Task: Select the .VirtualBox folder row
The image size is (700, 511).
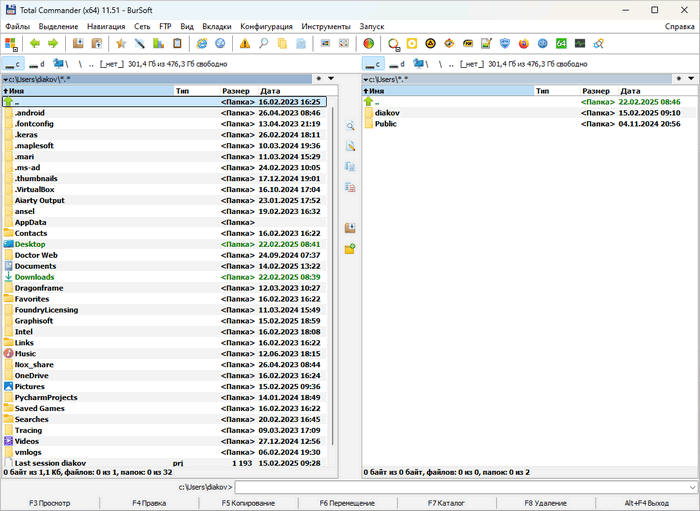Action: 164,190
